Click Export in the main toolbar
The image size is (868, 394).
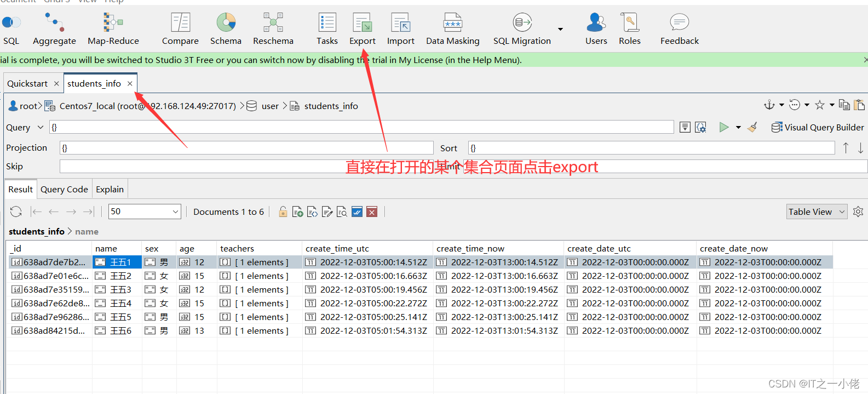(363, 30)
